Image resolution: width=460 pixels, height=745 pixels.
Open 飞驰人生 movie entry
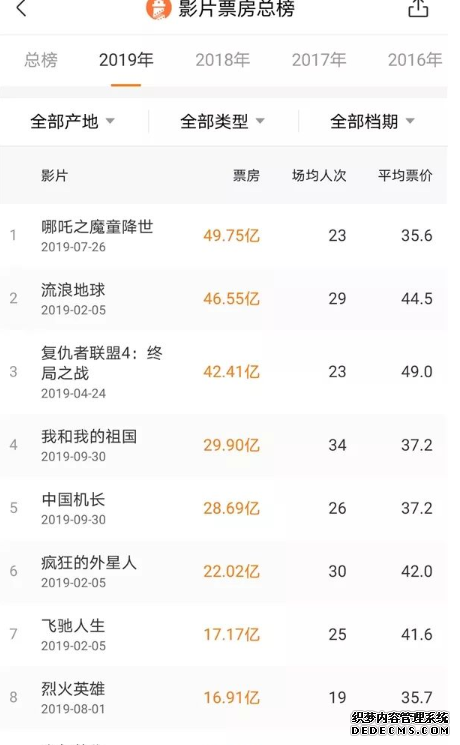(223, 635)
